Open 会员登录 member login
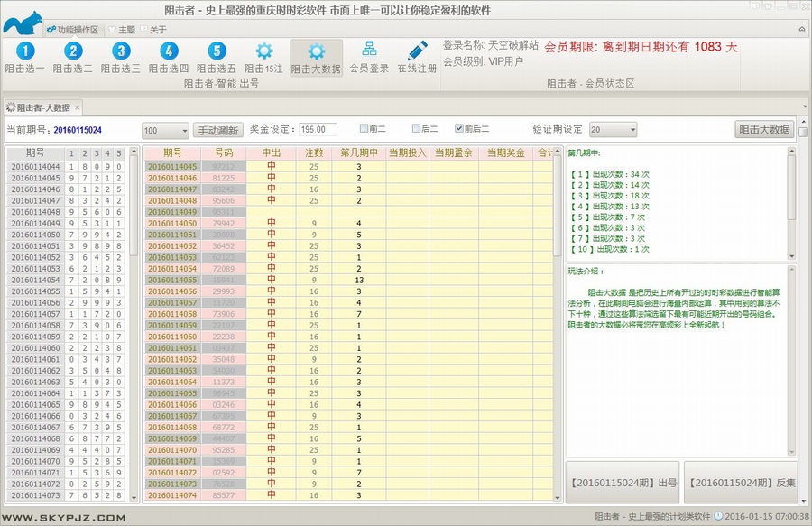Viewport: 812px width, 526px height. (x=369, y=52)
